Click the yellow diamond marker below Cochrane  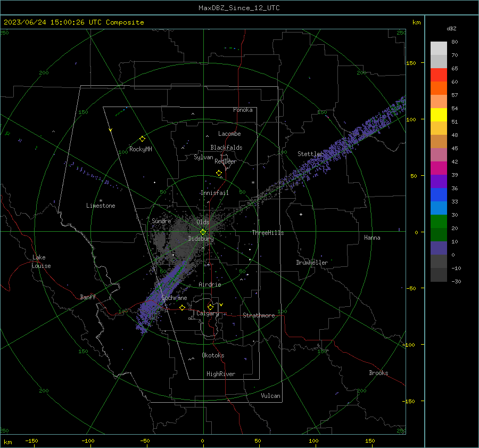click(183, 308)
